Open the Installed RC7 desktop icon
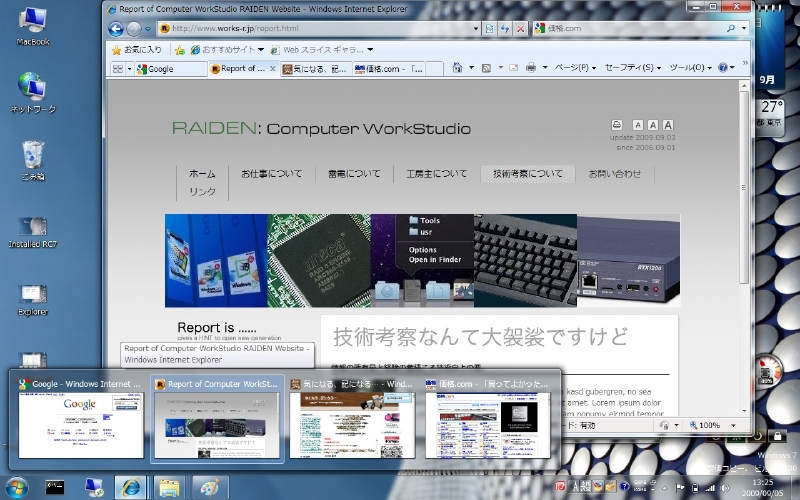The image size is (800, 500). click(x=33, y=233)
